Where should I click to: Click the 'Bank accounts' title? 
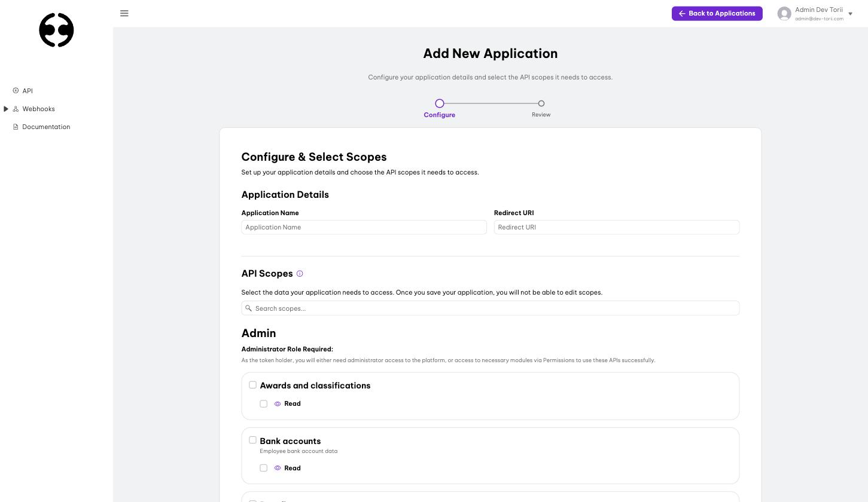pos(290,441)
